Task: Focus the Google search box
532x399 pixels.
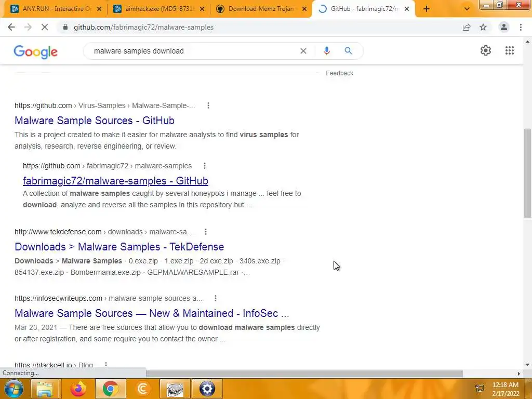Action: (x=193, y=51)
